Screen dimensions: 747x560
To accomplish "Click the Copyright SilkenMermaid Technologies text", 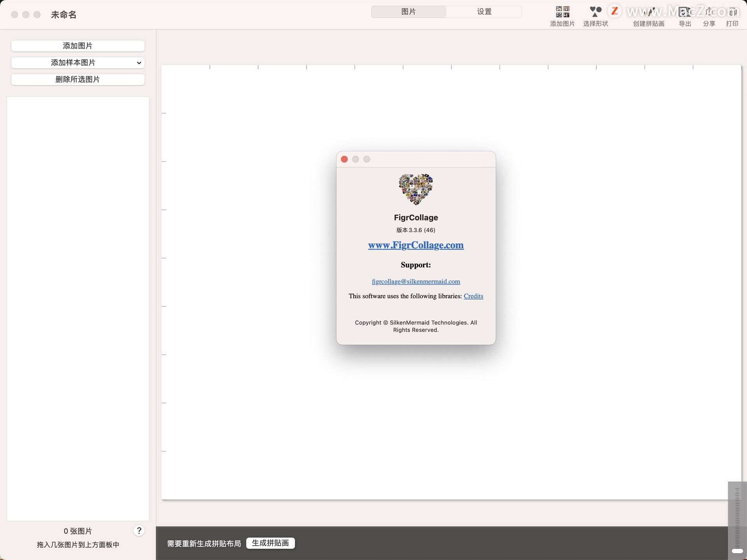I will (416, 326).
